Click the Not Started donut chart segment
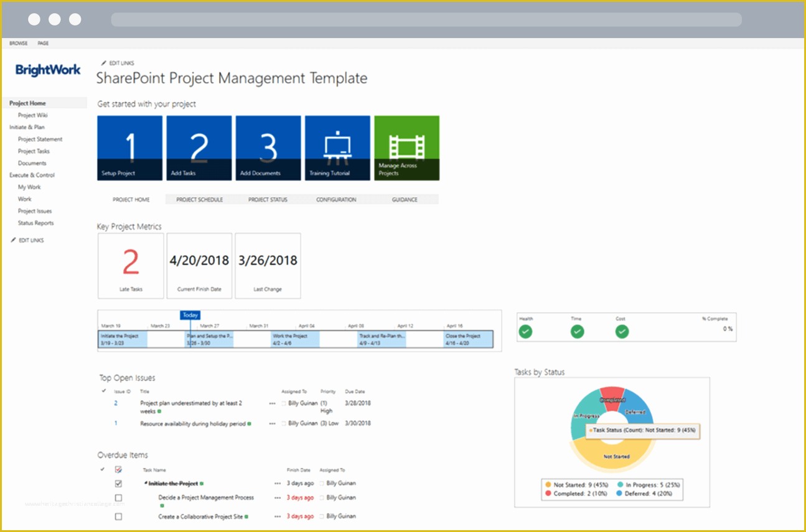The height and width of the screenshot is (532, 806). [x=613, y=457]
